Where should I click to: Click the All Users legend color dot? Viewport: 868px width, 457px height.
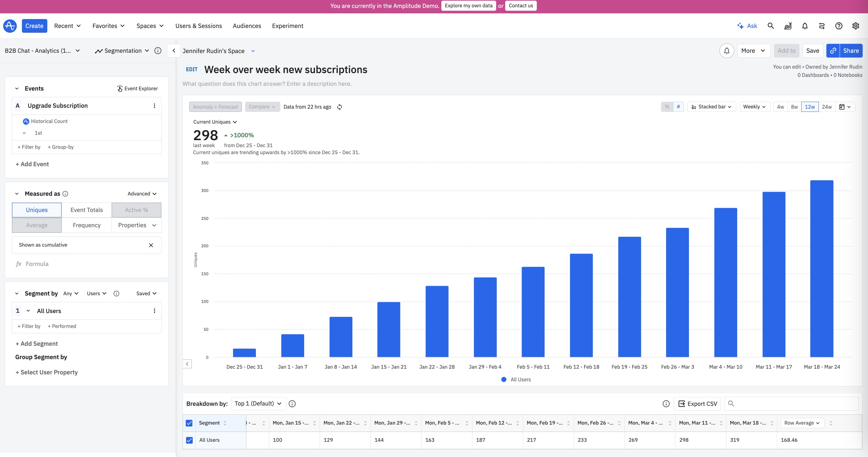click(504, 379)
